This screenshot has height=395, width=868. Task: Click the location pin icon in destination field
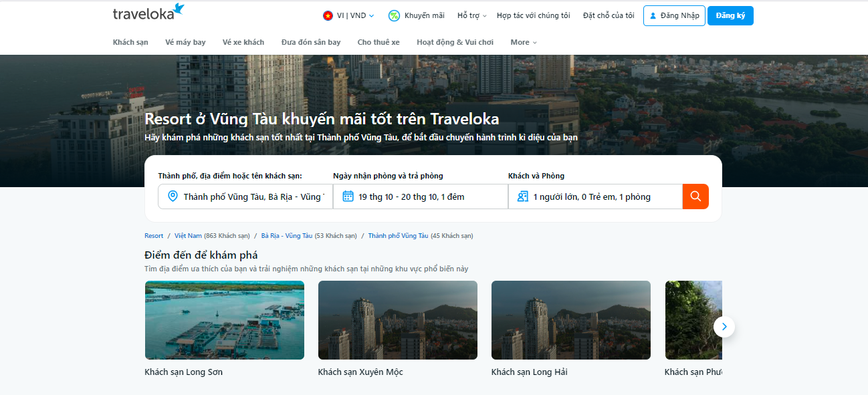173,196
